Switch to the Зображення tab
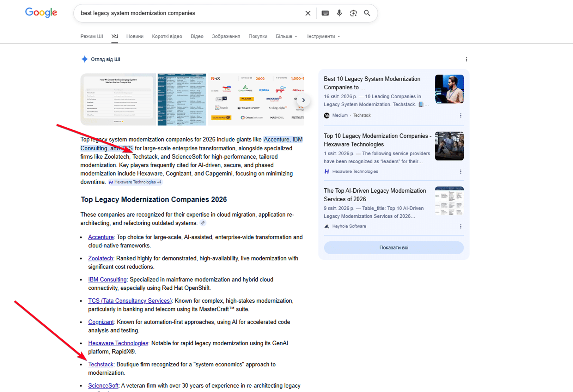Screen dimensions: 573x392 click(226, 36)
